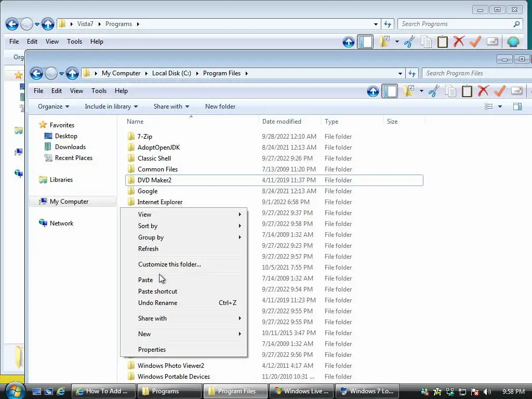The width and height of the screenshot is (532, 399).
Task: Toggle preview pane button in Program Files window
Action: pyautogui.click(x=517, y=107)
